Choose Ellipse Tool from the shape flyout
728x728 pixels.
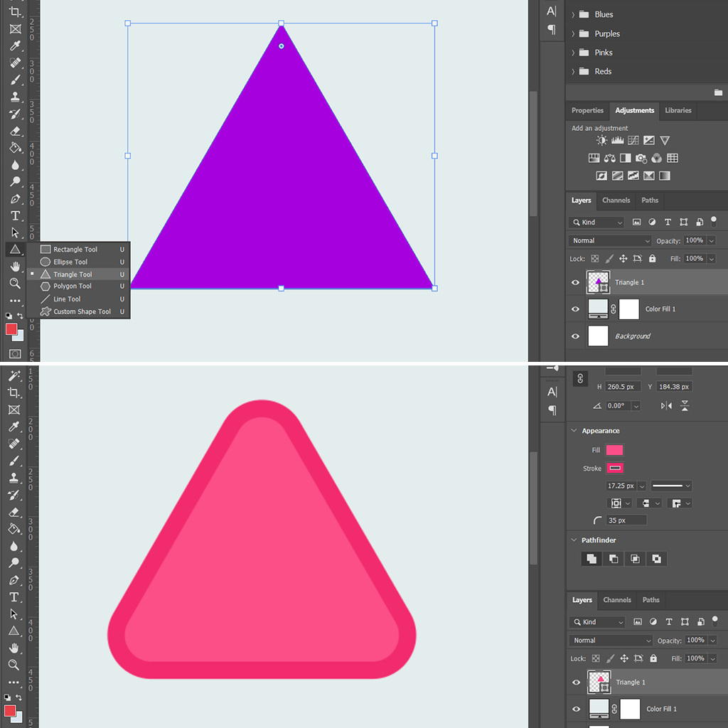click(x=78, y=262)
